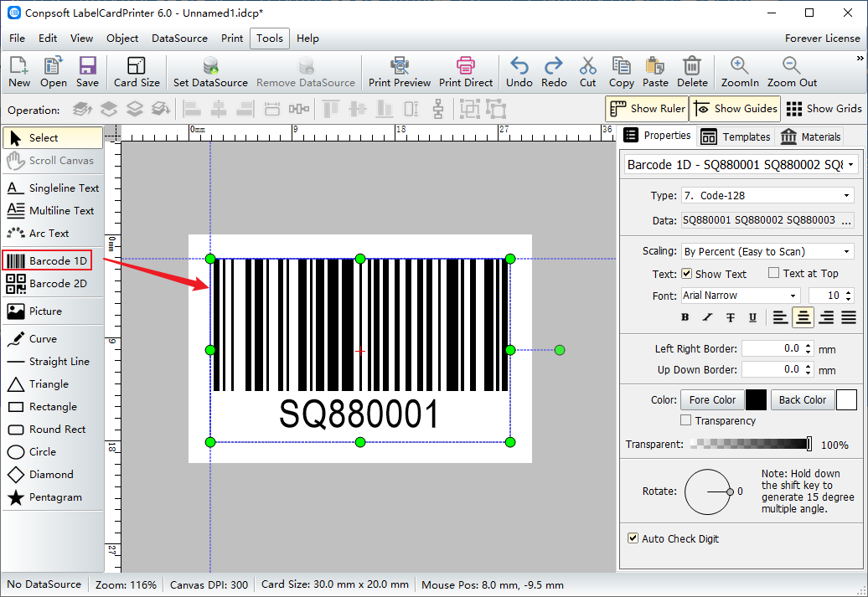Increase Left Right Border value
868x597 pixels.
pyautogui.click(x=809, y=345)
